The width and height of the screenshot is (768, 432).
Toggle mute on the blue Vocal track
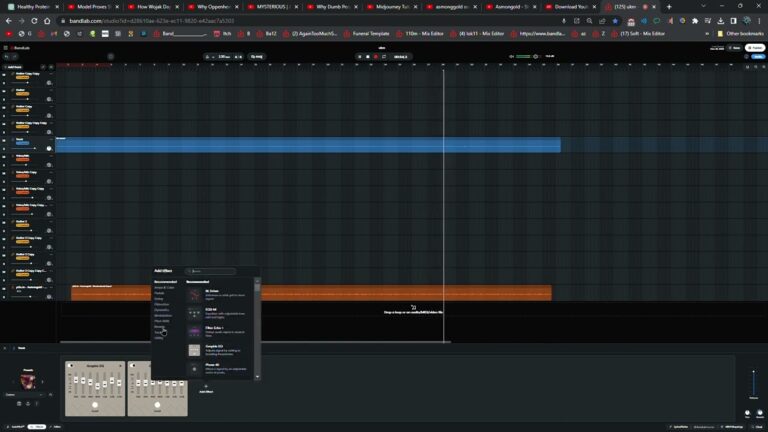click(x=4, y=141)
